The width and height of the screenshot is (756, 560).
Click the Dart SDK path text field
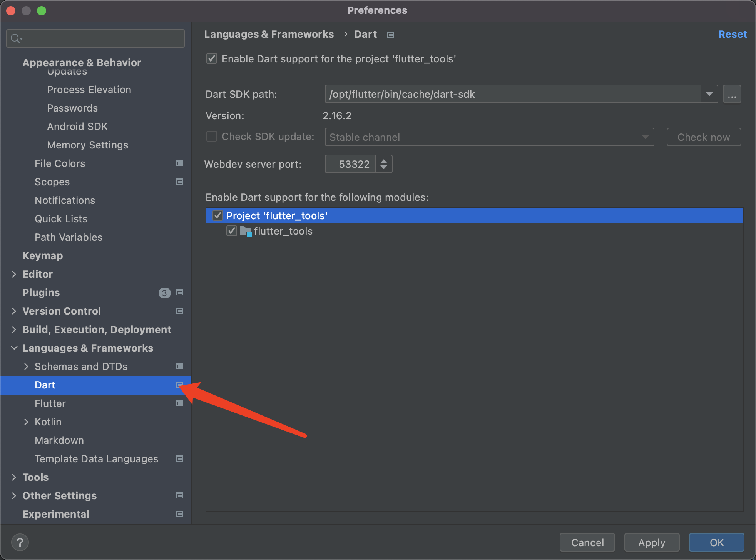coord(513,94)
